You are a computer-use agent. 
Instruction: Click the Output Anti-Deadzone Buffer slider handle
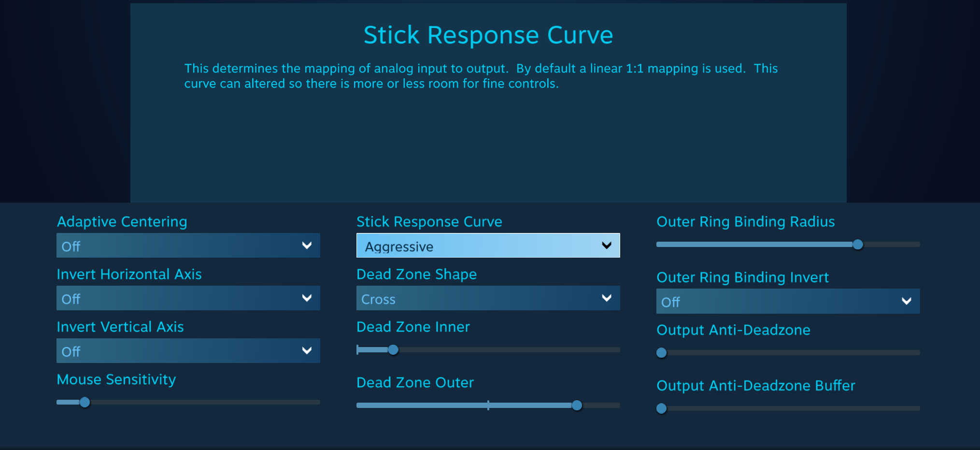pyautogui.click(x=662, y=408)
